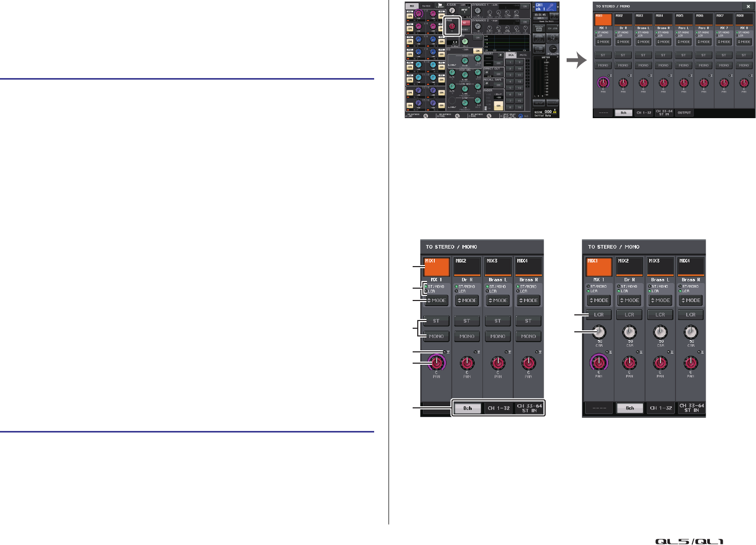This screenshot has width=756, height=545.
Task: Select the MIX8 channel box in eight-channel window
Action: (x=744, y=20)
